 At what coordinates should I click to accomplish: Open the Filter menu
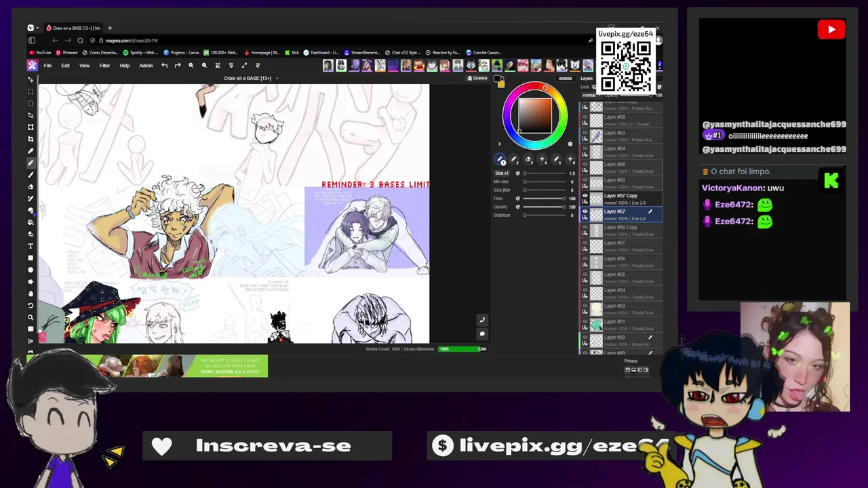[x=104, y=66]
